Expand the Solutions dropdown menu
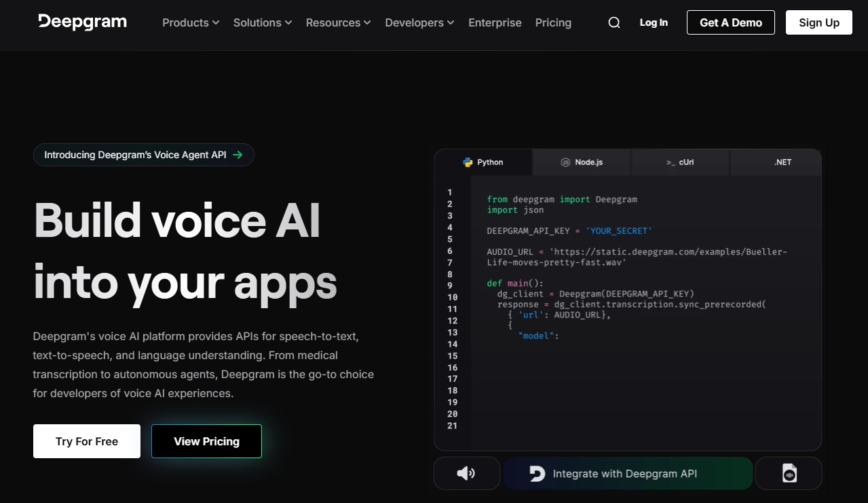The height and width of the screenshot is (503, 868). click(263, 22)
